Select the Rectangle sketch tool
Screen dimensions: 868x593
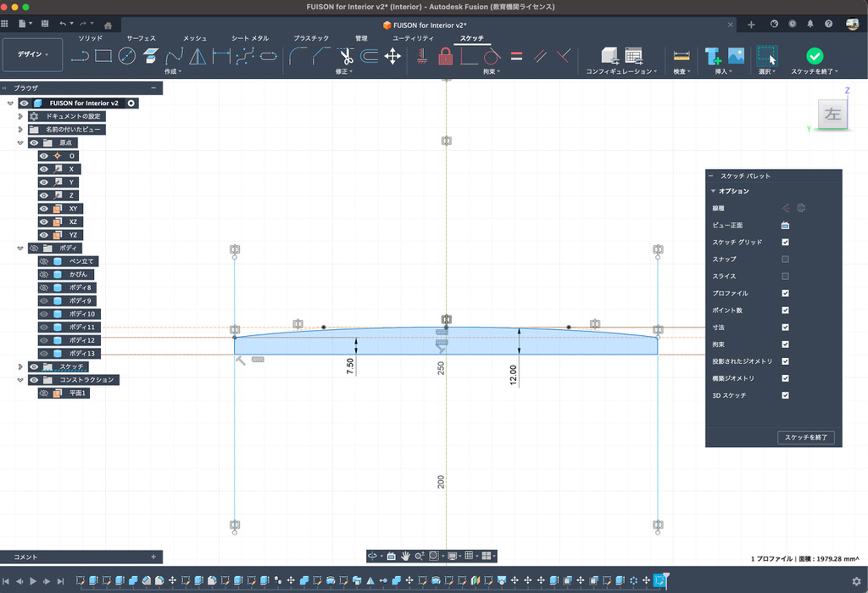(x=103, y=56)
